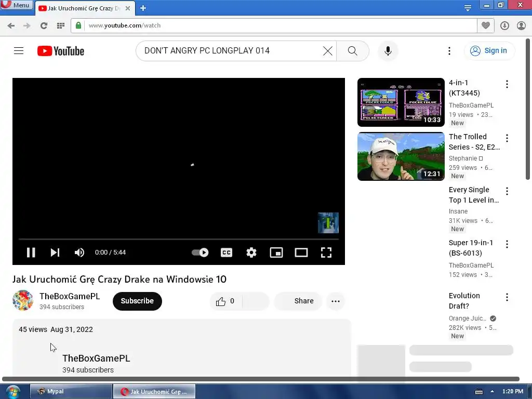Open the player settings gear
This screenshot has height=399, width=532.
click(251, 252)
